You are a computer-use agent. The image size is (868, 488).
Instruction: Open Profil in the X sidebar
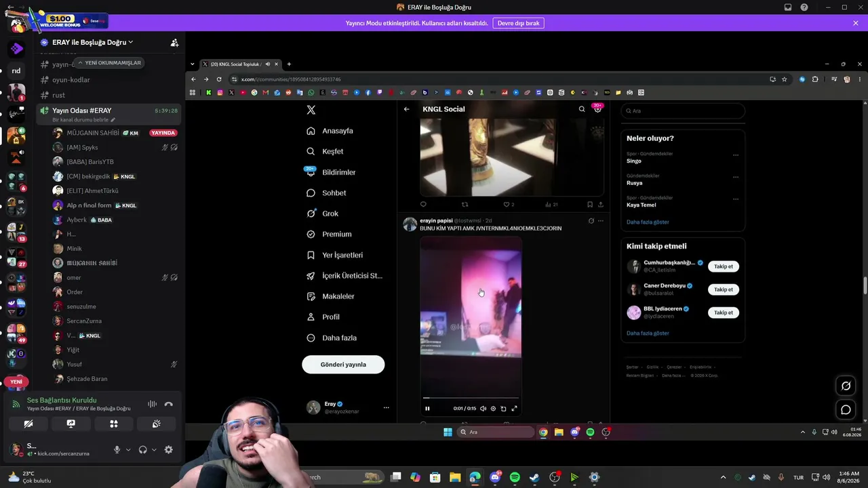[x=323, y=317]
